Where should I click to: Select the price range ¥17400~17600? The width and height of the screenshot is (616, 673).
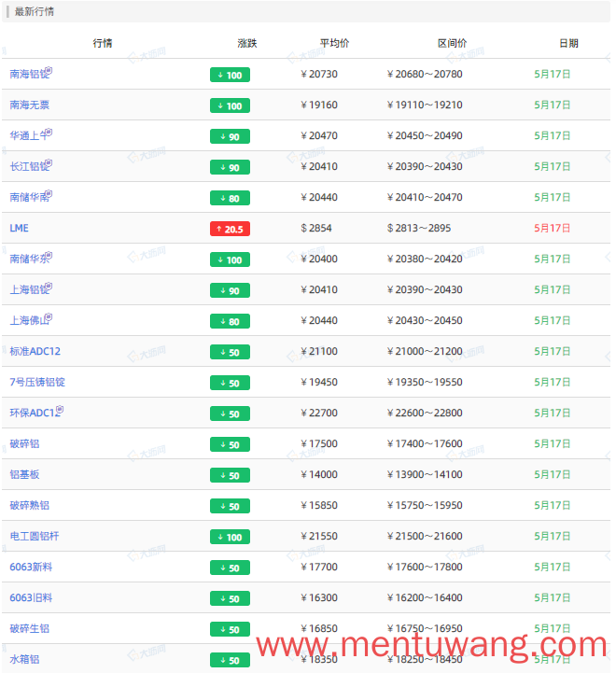425,443
